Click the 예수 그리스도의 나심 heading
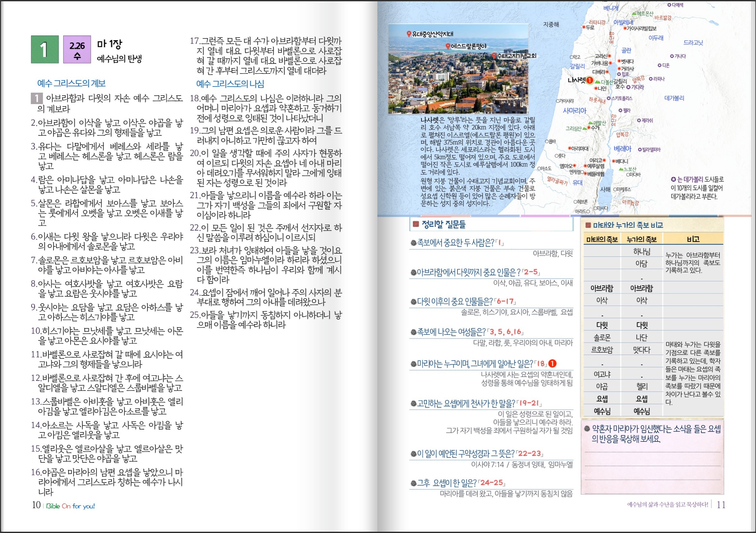This screenshot has height=533, width=756. coord(230,84)
